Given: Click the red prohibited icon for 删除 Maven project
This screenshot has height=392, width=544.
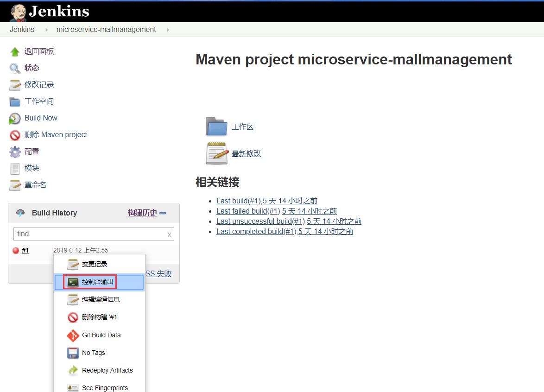Looking at the screenshot, I should (15, 135).
